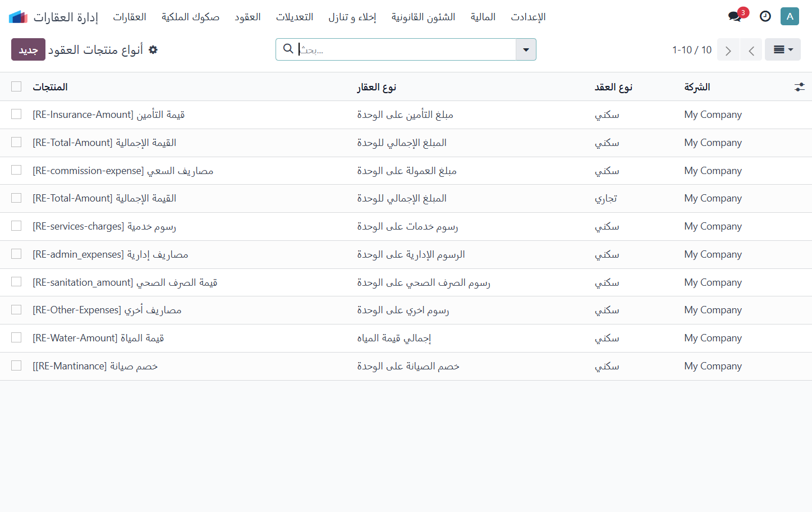This screenshot has height=512, width=812.
Task: Click the تجاري contract type cell
Action: coord(605,198)
